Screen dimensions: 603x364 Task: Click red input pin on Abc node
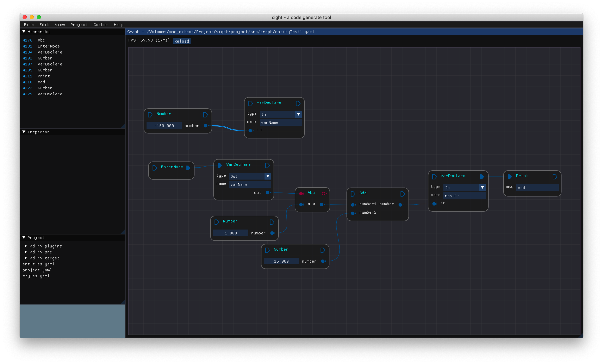point(301,193)
